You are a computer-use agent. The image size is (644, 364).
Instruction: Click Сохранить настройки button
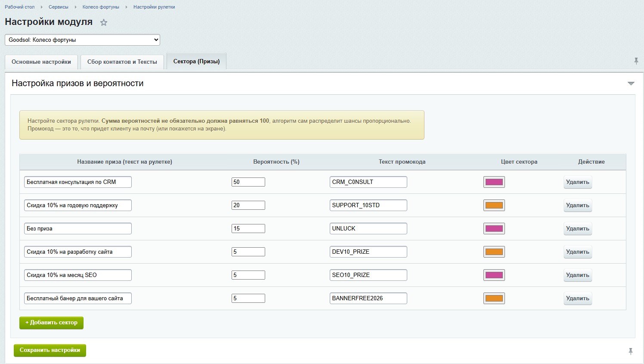coord(50,350)
